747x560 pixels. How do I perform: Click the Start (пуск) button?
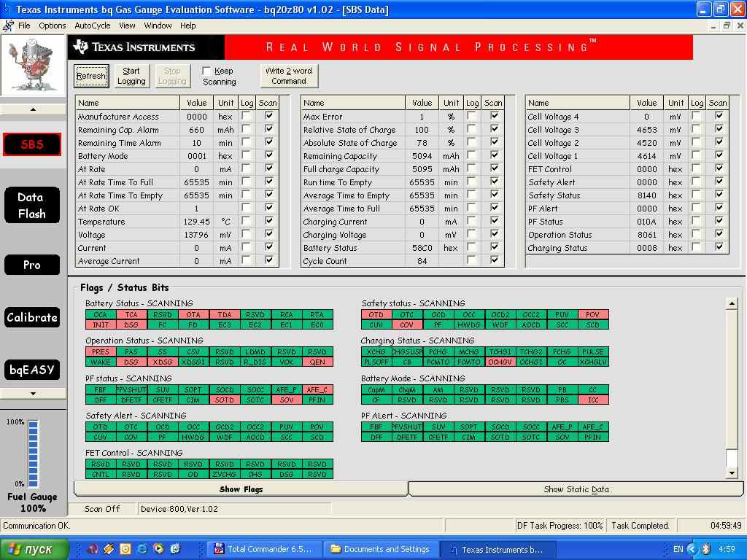pos(34,549)
